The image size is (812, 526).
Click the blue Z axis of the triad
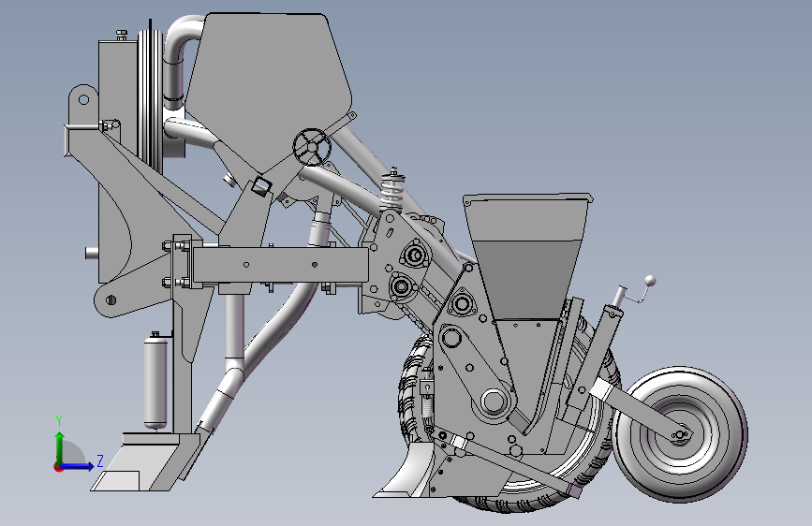coord(78,466)
